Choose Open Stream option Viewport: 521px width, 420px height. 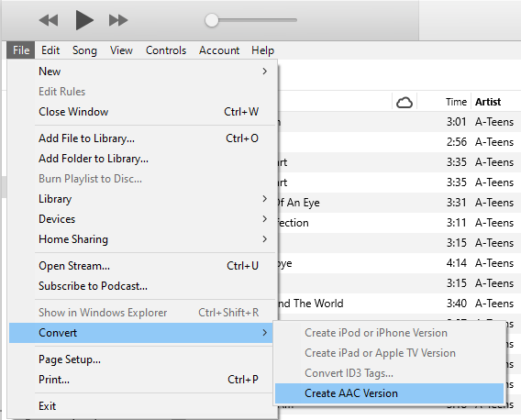(142, 266)
